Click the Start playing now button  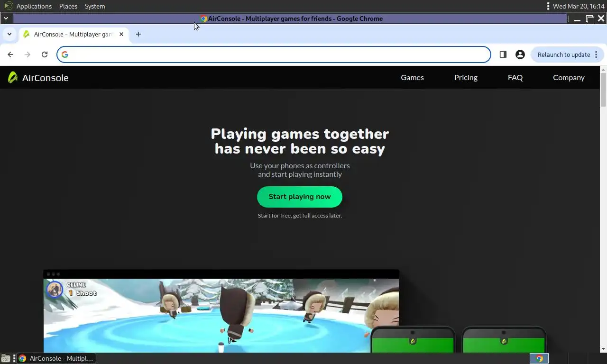[300, 197]
